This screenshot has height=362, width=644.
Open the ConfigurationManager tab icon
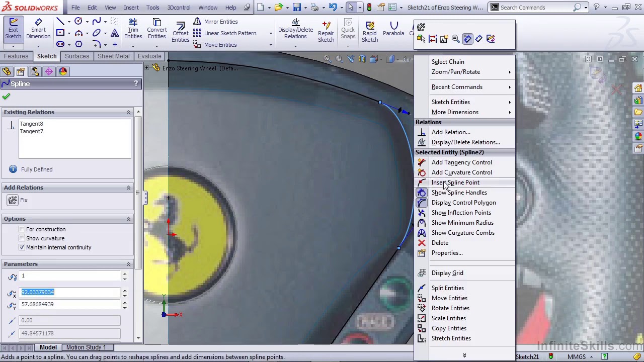(34, 71)
